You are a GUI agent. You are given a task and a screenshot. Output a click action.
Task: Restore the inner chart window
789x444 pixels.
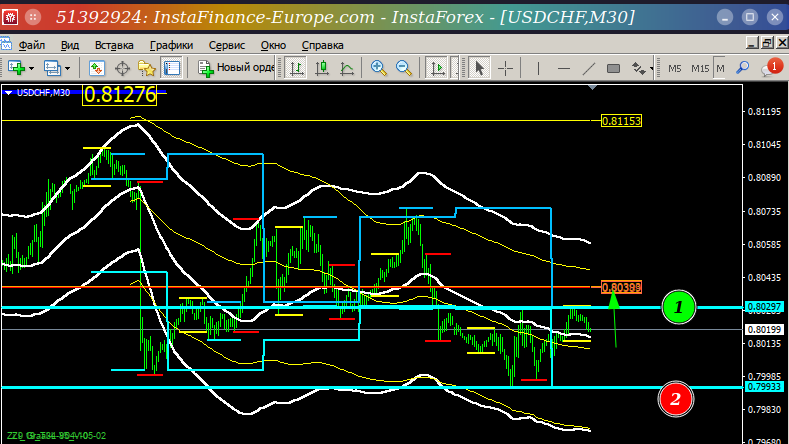[767, 43]
